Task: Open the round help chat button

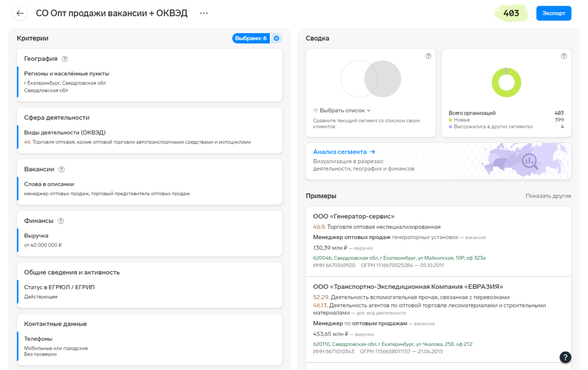Action: [x=565, y=357]
